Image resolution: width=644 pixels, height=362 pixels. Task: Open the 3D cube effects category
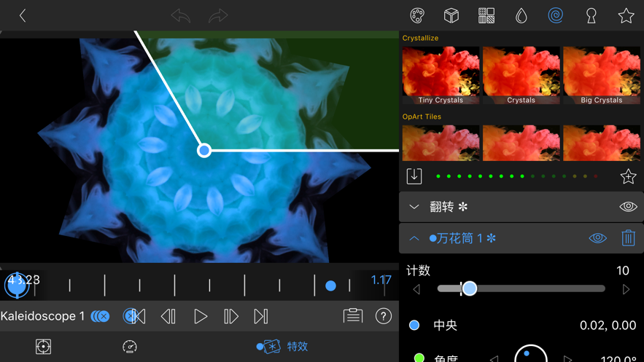(x=451, y=15)
